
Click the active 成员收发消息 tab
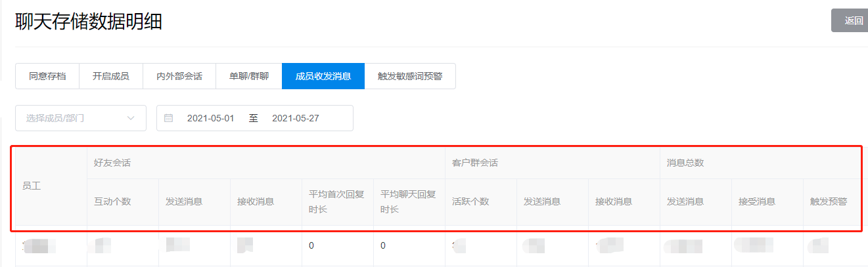coord(323,76)
